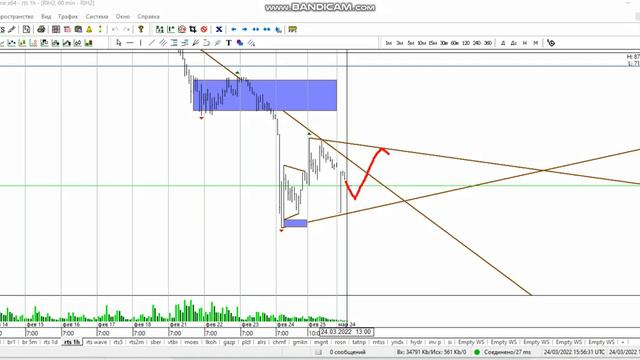Open the rts 1d workspace tab
The width and height of the screenshot is (640, 360).
tap(51, 342)
